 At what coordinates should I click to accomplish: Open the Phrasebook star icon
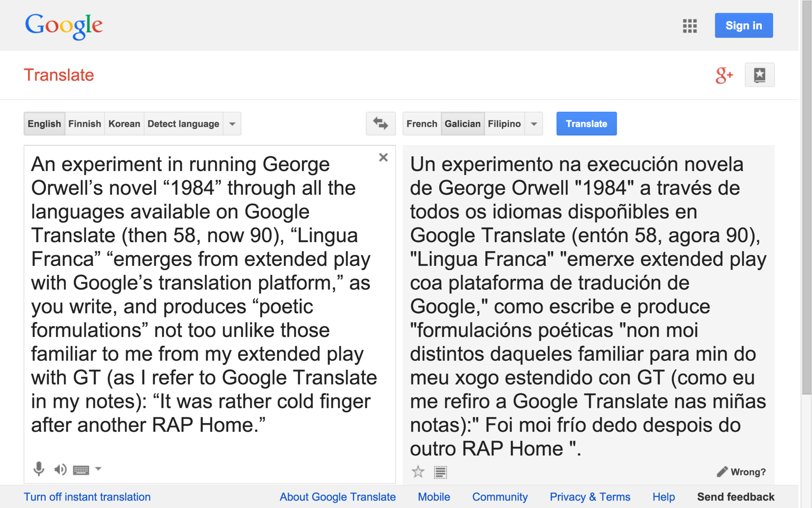coord(759,75)
